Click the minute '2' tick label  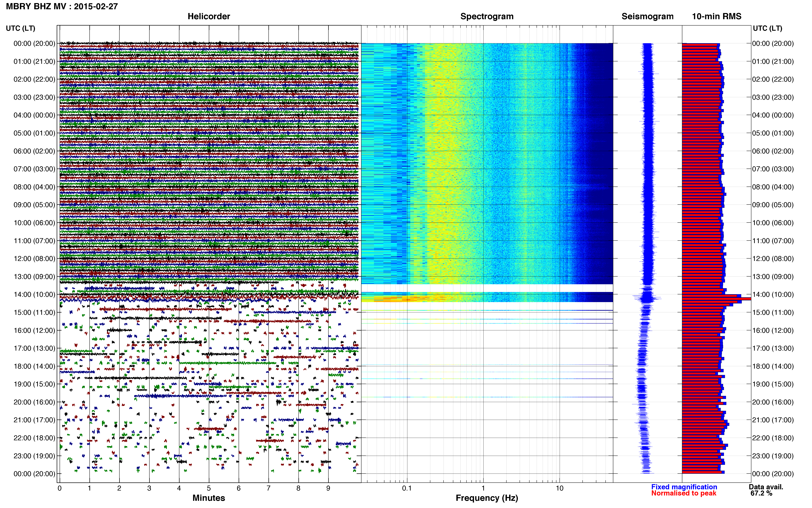pyautogui.click(x=119, y=488)
